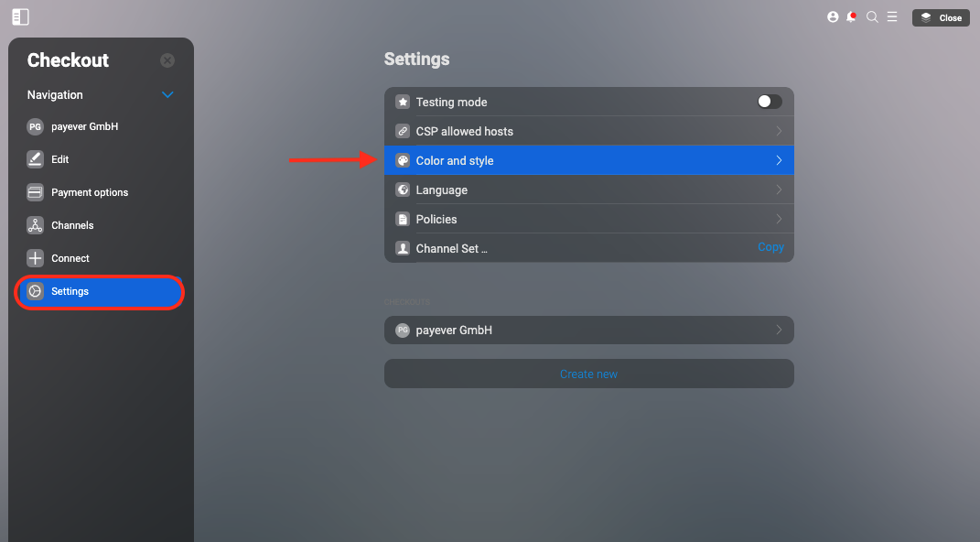Click the Channels network icon
Screen dimensions: 980x542
[35, 225]
